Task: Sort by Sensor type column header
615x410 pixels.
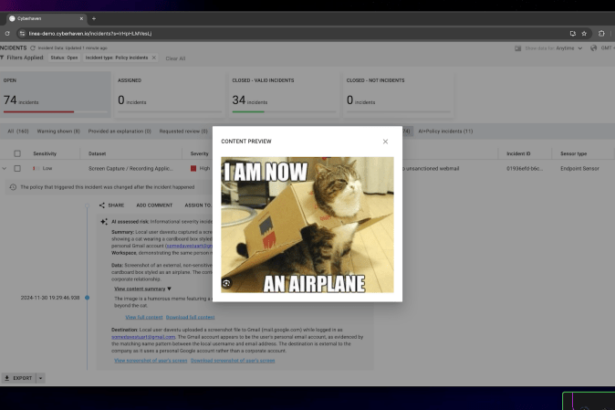Action: [573, 154]
